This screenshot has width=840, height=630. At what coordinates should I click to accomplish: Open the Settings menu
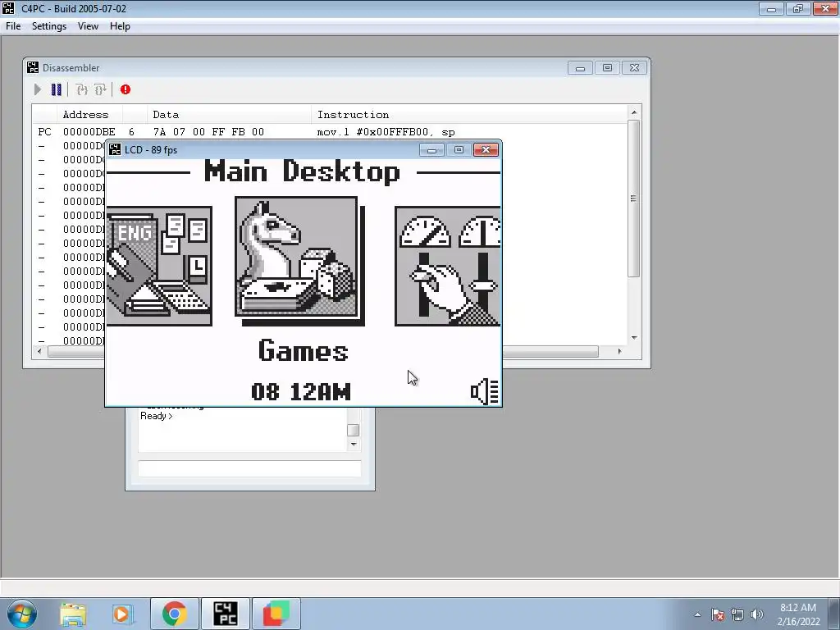tap(48, 26)
